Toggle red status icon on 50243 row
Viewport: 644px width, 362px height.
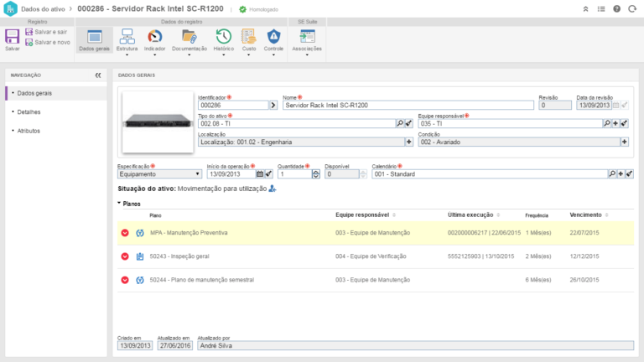tap(125, 256)
